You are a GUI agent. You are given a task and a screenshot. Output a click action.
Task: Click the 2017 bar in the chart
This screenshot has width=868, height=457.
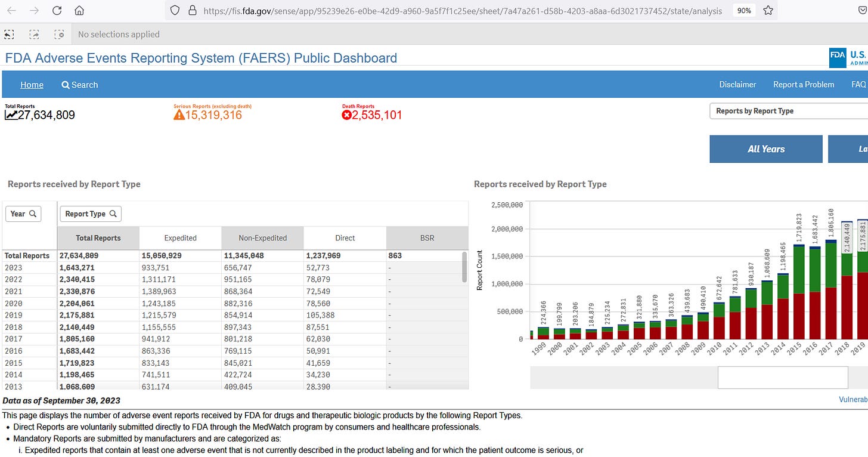point(832,290)
